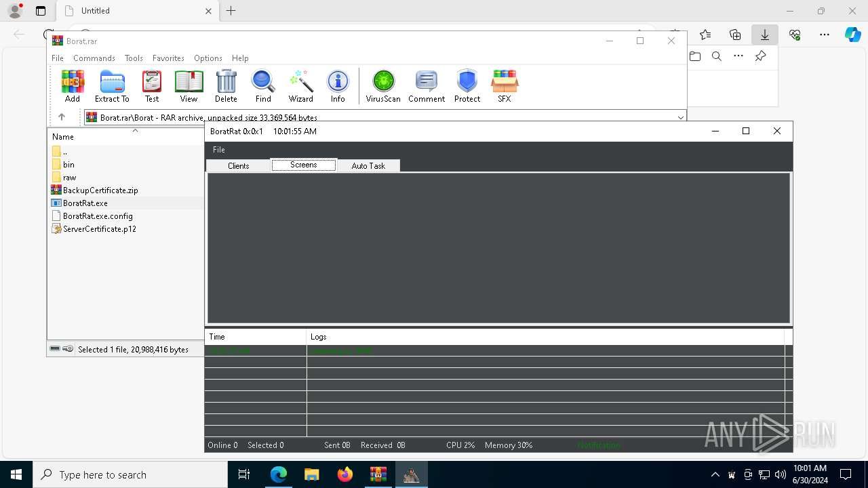Open Firefox from taskbar

click(345, 474)
